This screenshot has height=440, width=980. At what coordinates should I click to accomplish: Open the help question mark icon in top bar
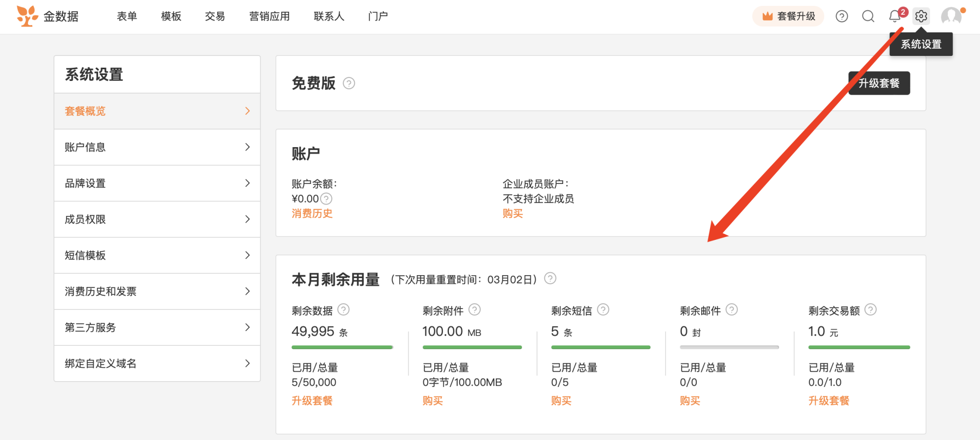842,16
